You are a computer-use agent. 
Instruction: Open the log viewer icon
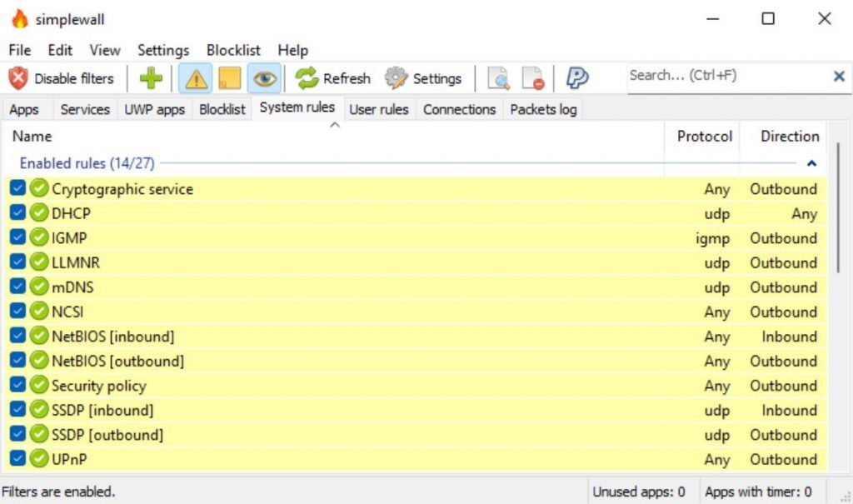pyautogui.click(x=497, y=77)
